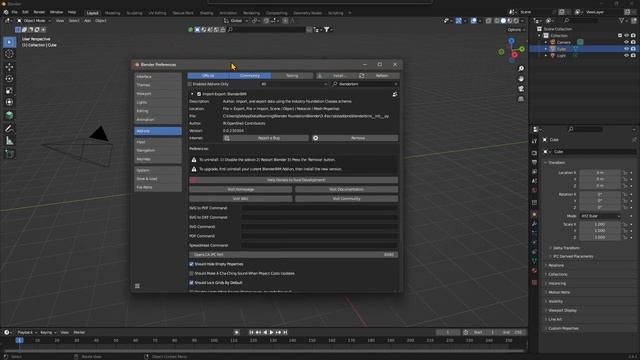Open the XYZ Euler rotation mode dropdown
This screenshot has height=360, width=640.
(x=600, y=216)
